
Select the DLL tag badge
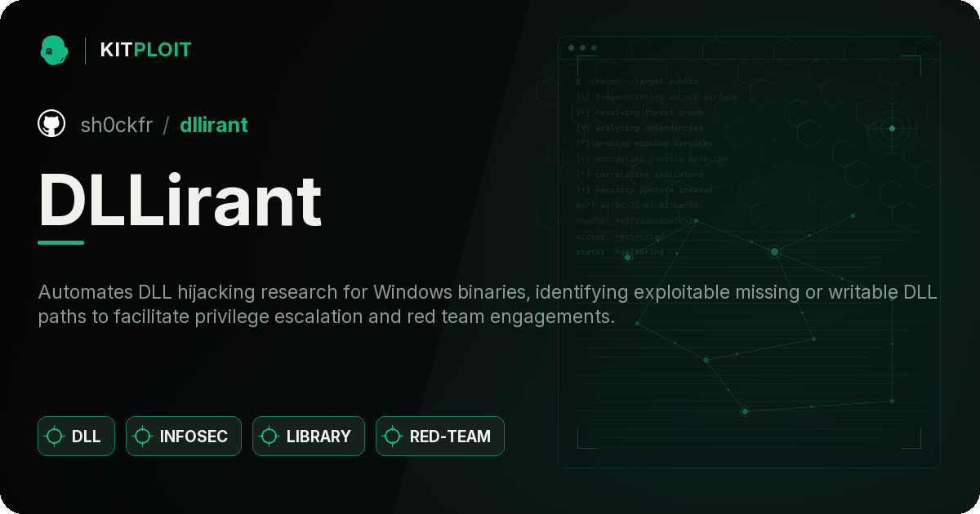pos(76,436)
